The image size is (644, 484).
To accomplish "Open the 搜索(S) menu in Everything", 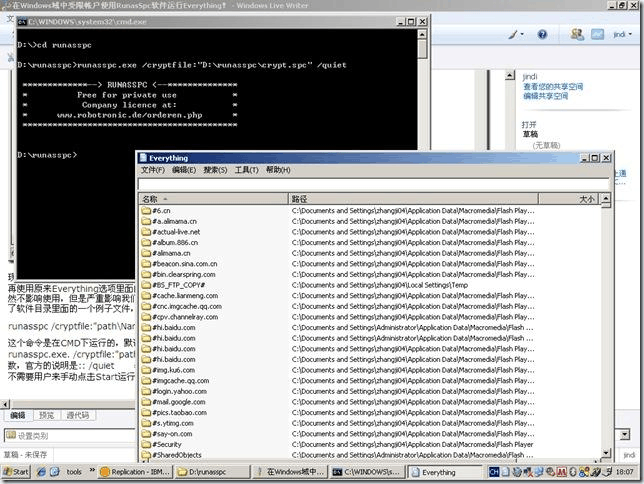I will pos(215,170).
